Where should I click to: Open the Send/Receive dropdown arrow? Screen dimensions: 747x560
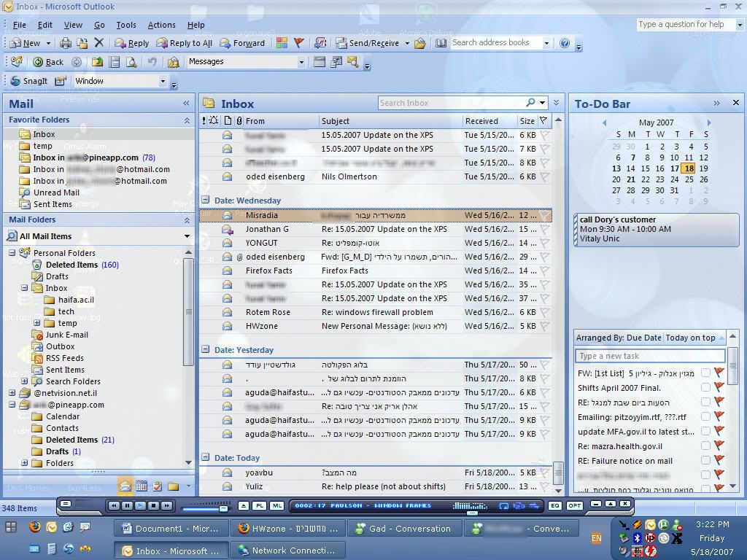pyautogui.click(x=407, y=43)
